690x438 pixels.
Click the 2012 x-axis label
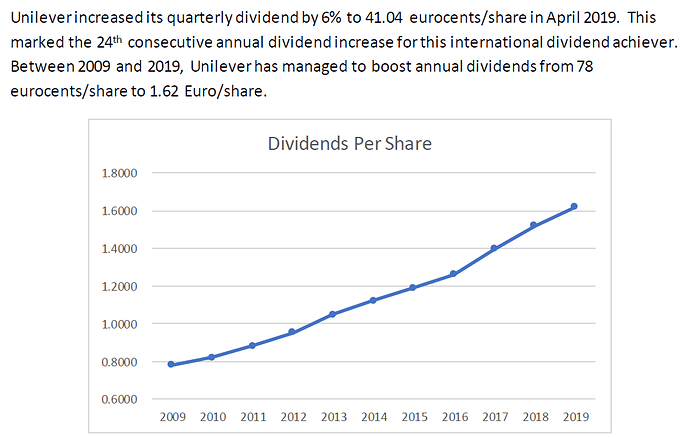294,416
